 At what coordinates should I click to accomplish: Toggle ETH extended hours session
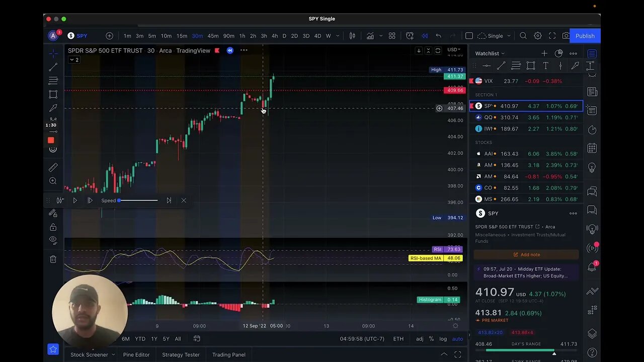[398, 339]
